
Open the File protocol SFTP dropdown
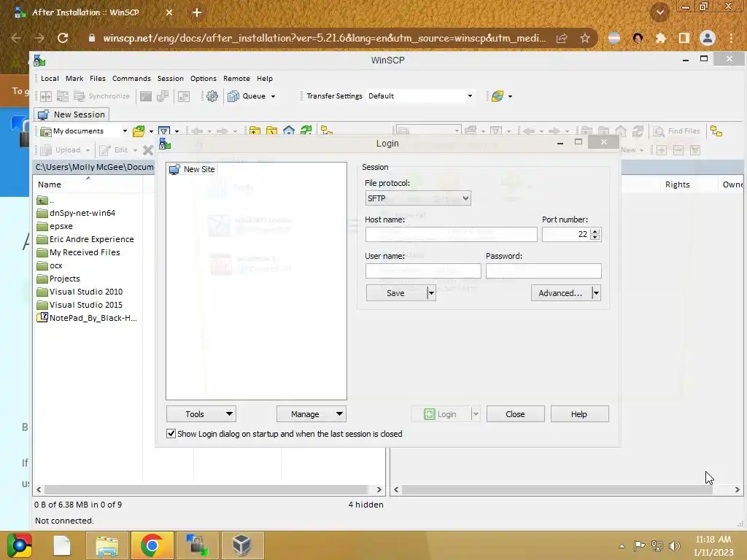pos(418,198)
